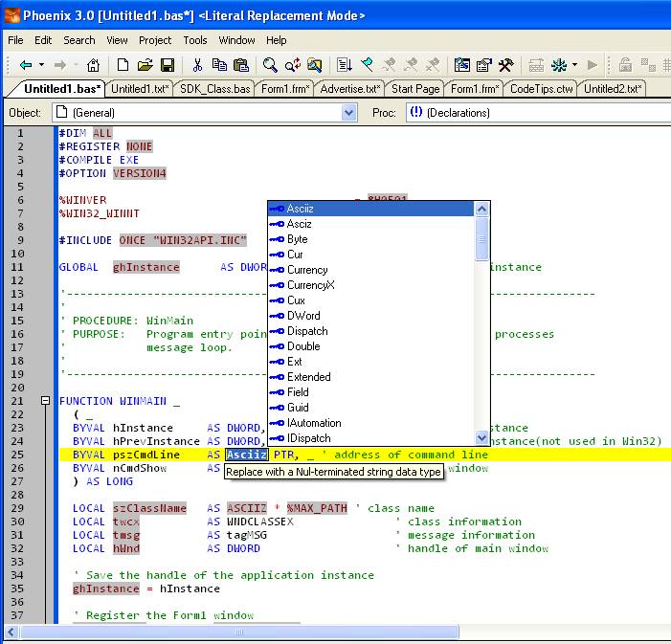Click the greyed compile toolbar icon

tap(536, 65)
